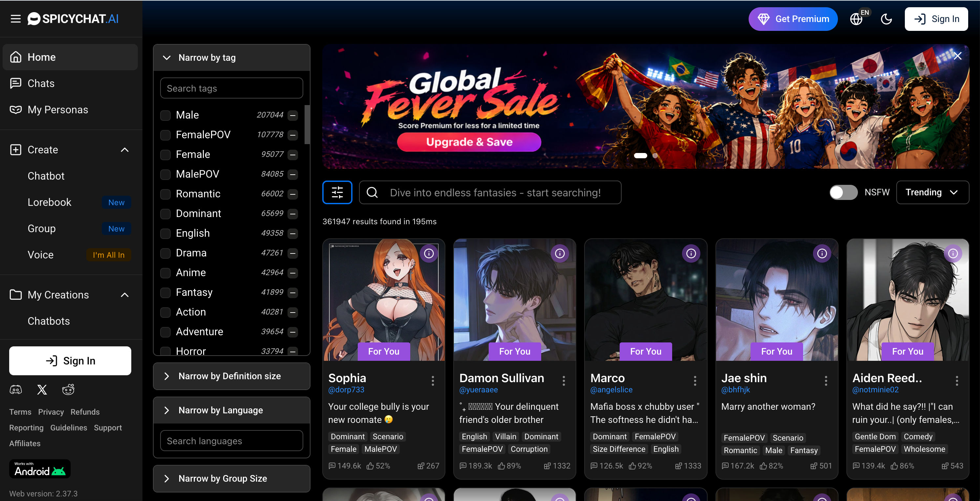Check the Anime tag checkbox
Viewport: 980px width, 501px height.
(x=165, y=272)
